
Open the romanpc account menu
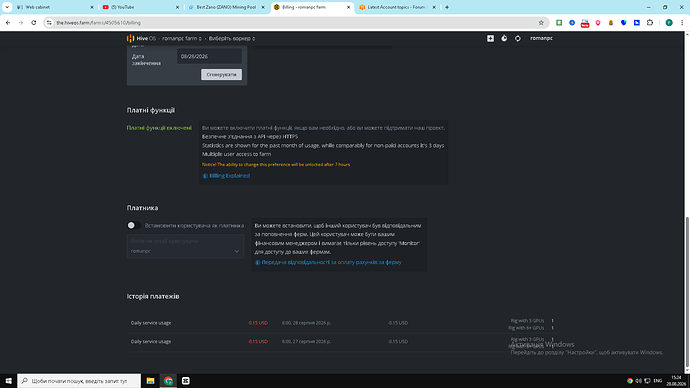coord(541,38)
